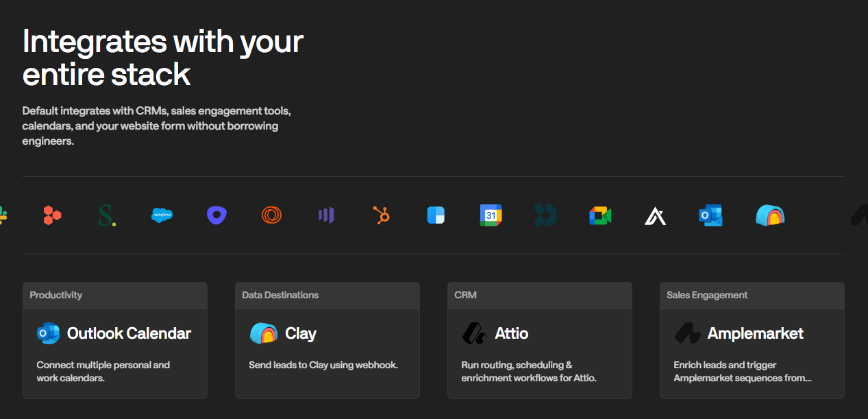Click 'Connect multiple personal and work calendars.' text
The width and height of the screenshot is (868, 419).
tap(103, 372)
